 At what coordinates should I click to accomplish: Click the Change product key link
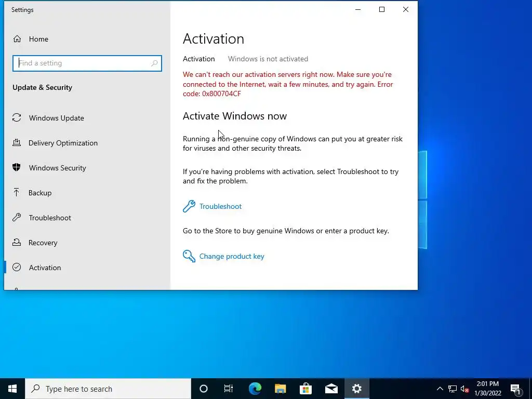coord(232,256)
